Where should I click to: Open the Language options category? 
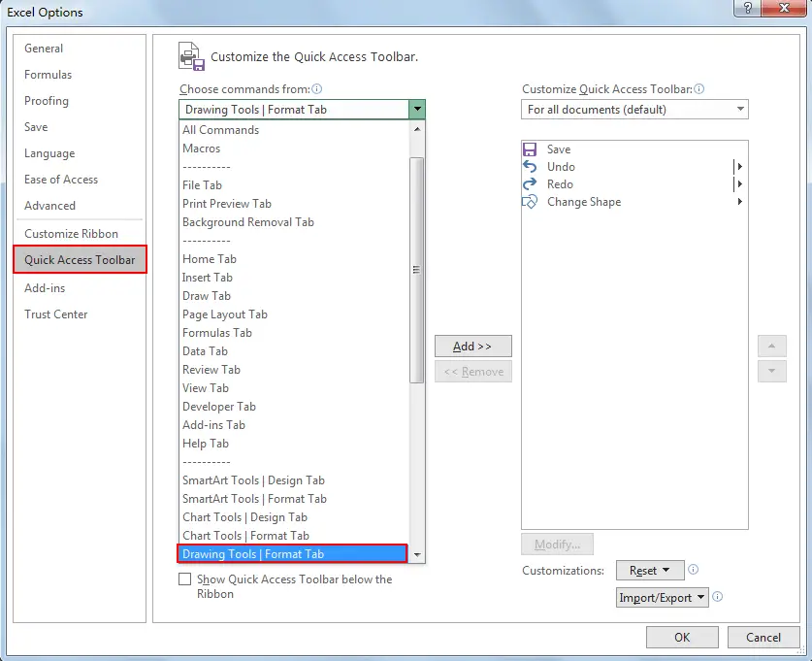coord(80,153)
